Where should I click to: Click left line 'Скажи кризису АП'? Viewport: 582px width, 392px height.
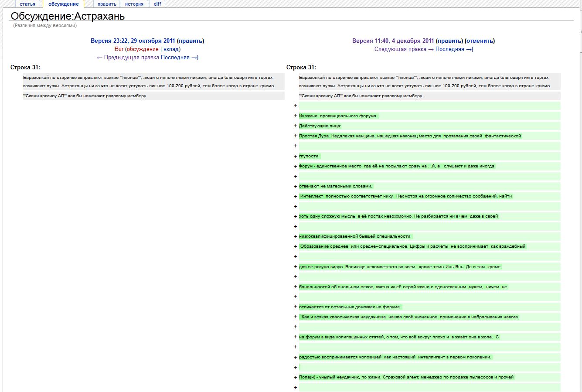point(153,96)
